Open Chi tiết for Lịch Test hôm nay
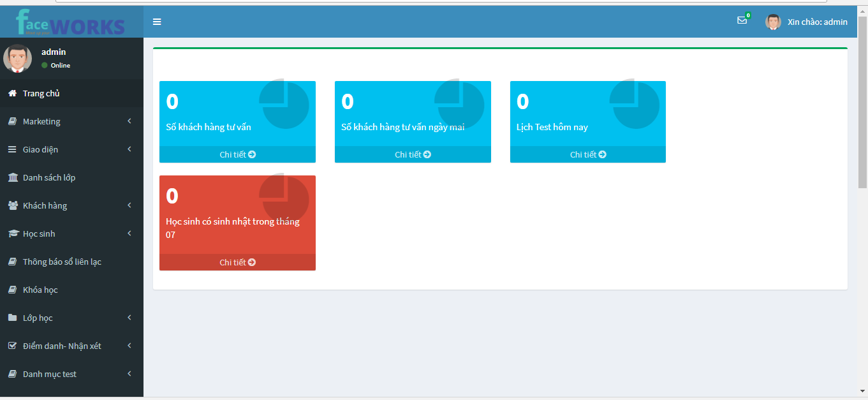Image resolution: width=868 pixels, height=400 pixels. (x=587, y=154)
